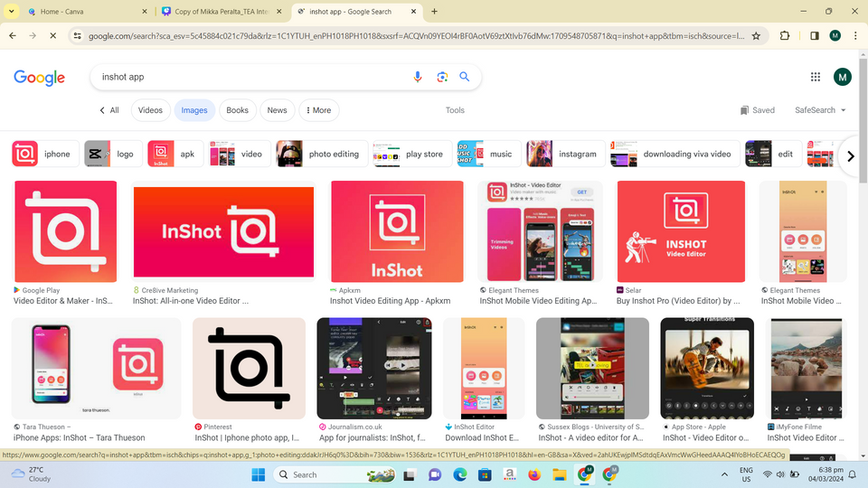Select the News search filter
This screenshot has height=488, width=868.
coord(277,110)
